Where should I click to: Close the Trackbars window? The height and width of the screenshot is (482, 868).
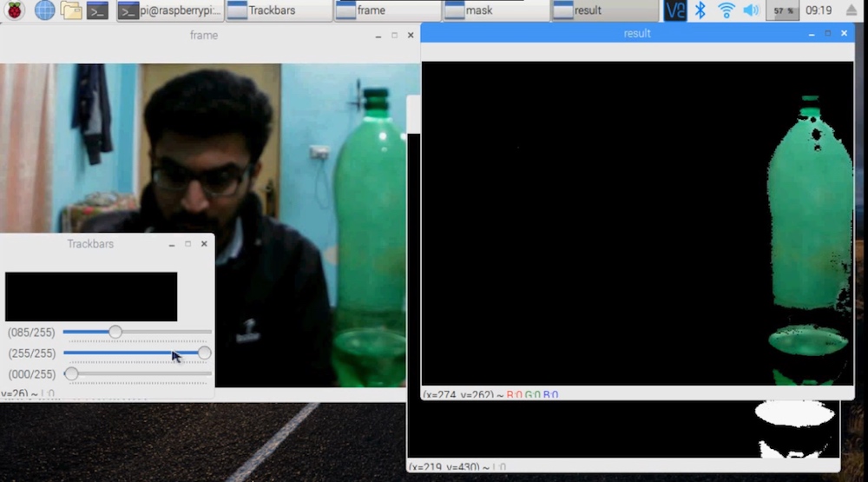(x=204, y=244)
